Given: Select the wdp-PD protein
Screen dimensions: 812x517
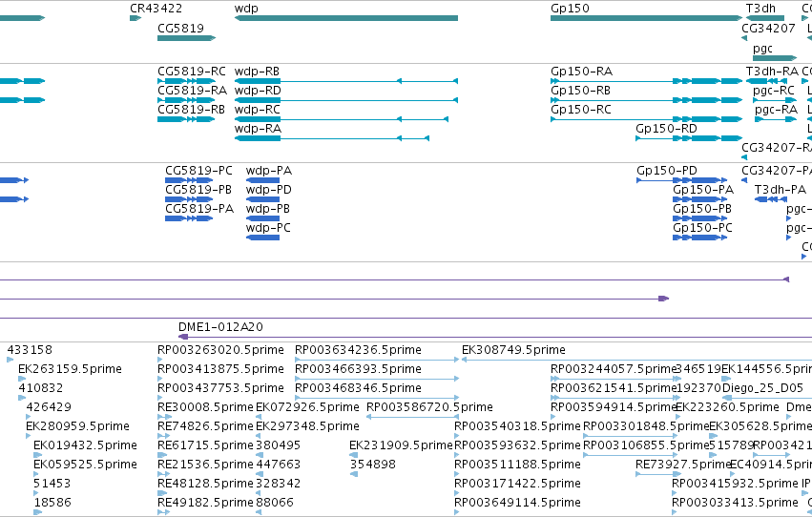Looking at the screenshot, I should (x=262, y=199).
